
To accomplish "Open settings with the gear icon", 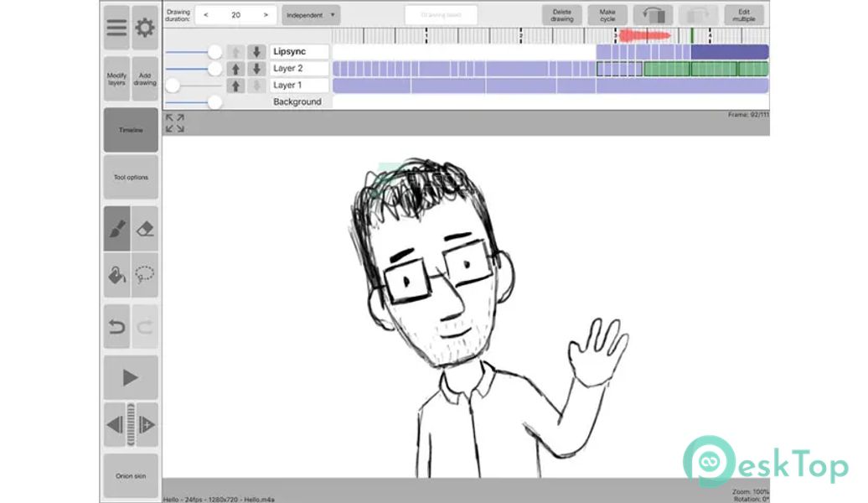I will [x=145, y=28].
